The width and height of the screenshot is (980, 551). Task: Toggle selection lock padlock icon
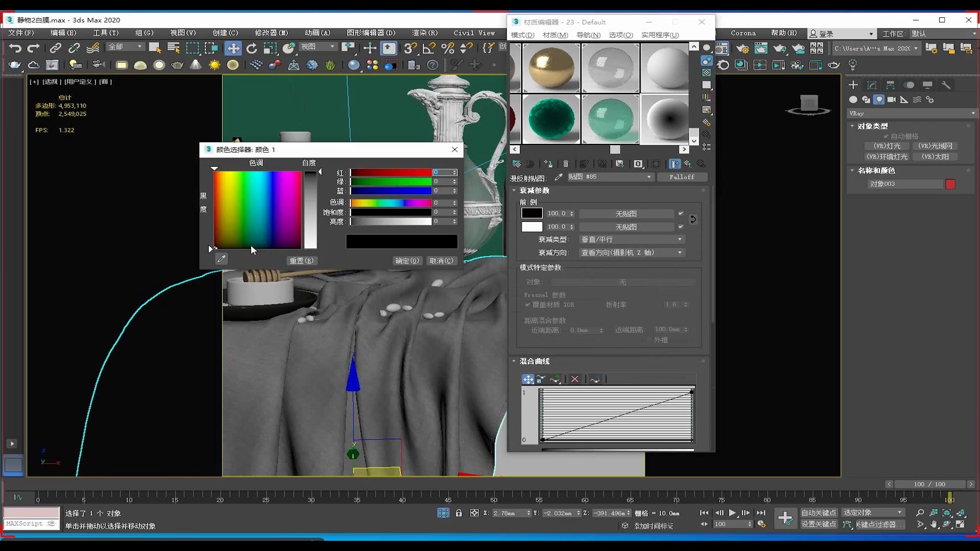[x=459, y=513]
